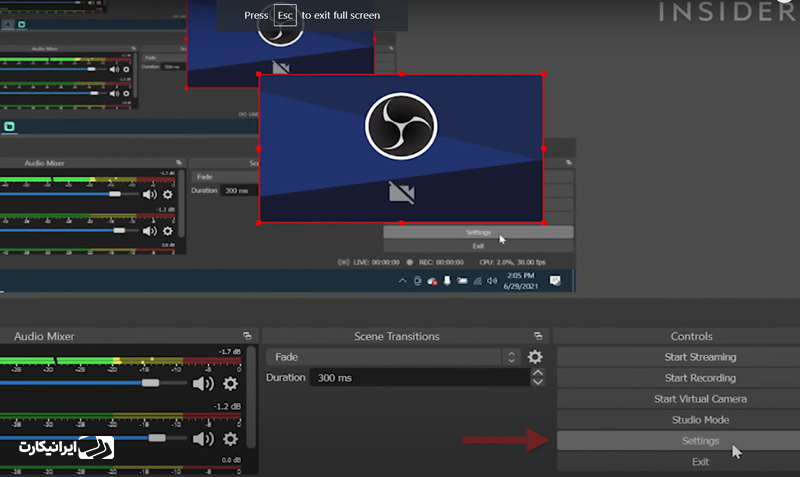
Task: Pop out the Scene Transitions dock
Action: (x=538, y=336)
